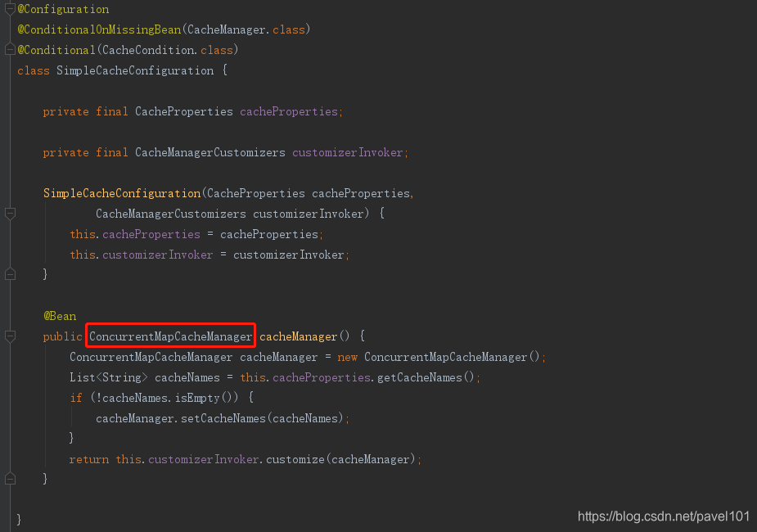Click the new keyword before ConcurrentMapCacheManager()
Screen dimensions: 757x532
347,357
